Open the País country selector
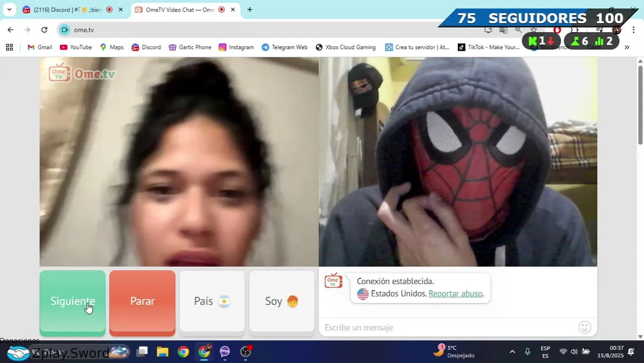This screenshot has height=363, width=644. pos(212,301)
